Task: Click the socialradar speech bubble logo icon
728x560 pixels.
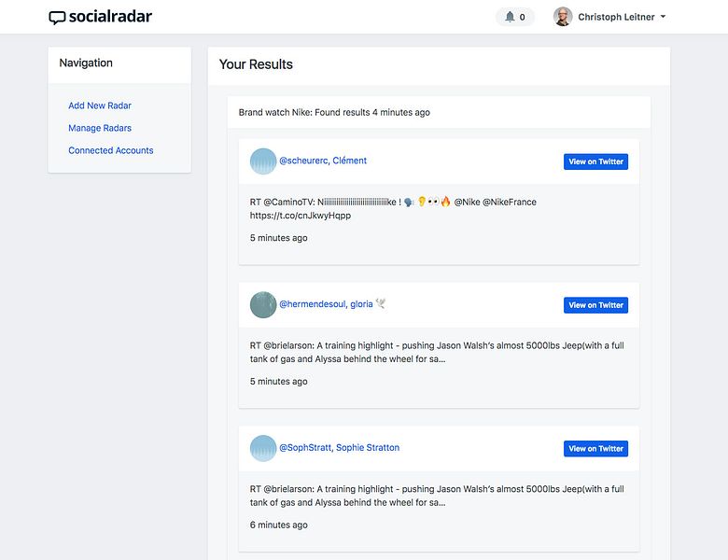Action: (57, 18)
